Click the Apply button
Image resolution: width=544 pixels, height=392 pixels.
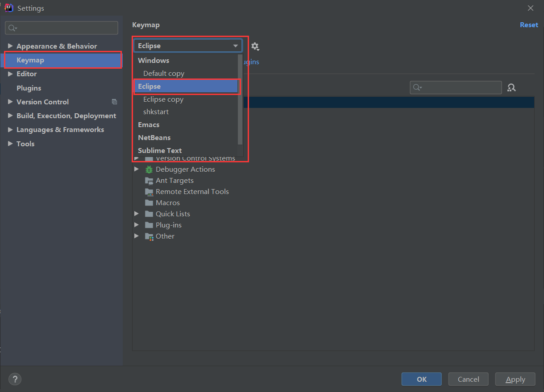click(x=515, y=380)
